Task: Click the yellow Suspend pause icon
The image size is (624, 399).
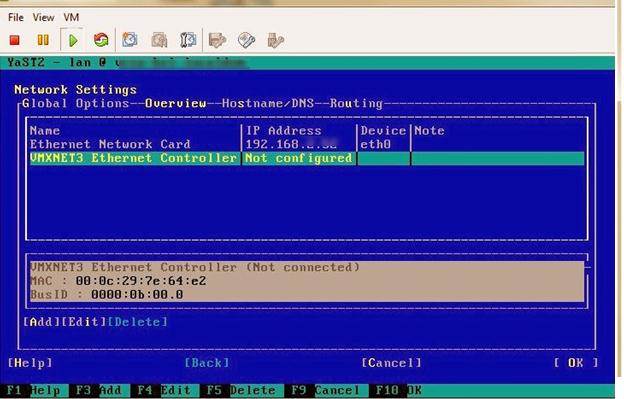Action: tap(43, 40)
